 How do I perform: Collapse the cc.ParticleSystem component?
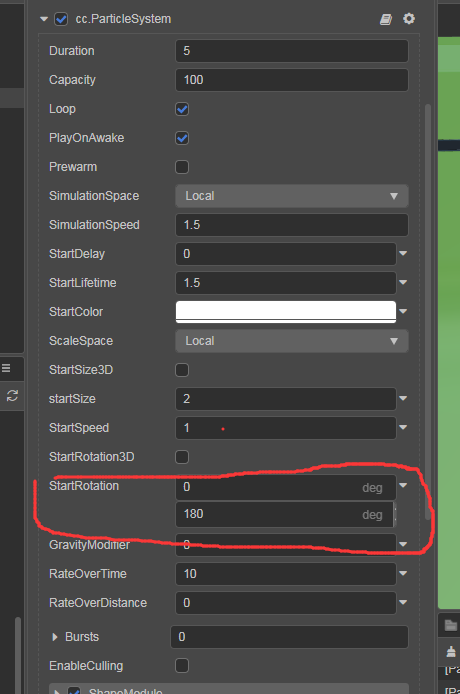tap(43, 19)
